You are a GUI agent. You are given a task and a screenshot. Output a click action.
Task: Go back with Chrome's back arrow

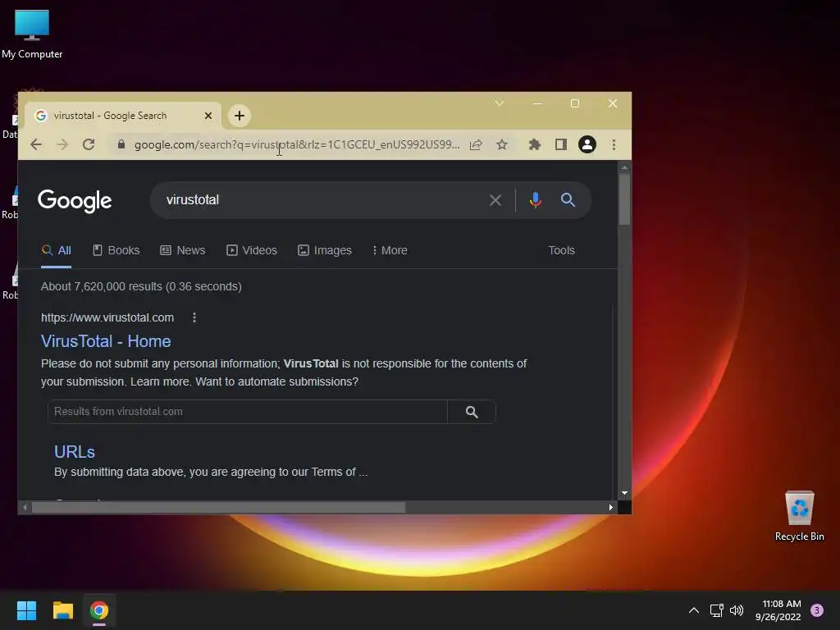pos(36,144)
